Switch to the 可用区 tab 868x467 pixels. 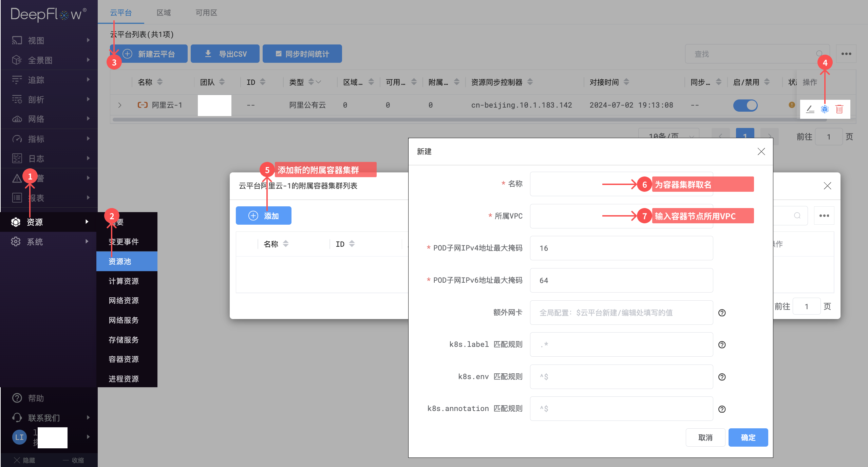point(206,12)
